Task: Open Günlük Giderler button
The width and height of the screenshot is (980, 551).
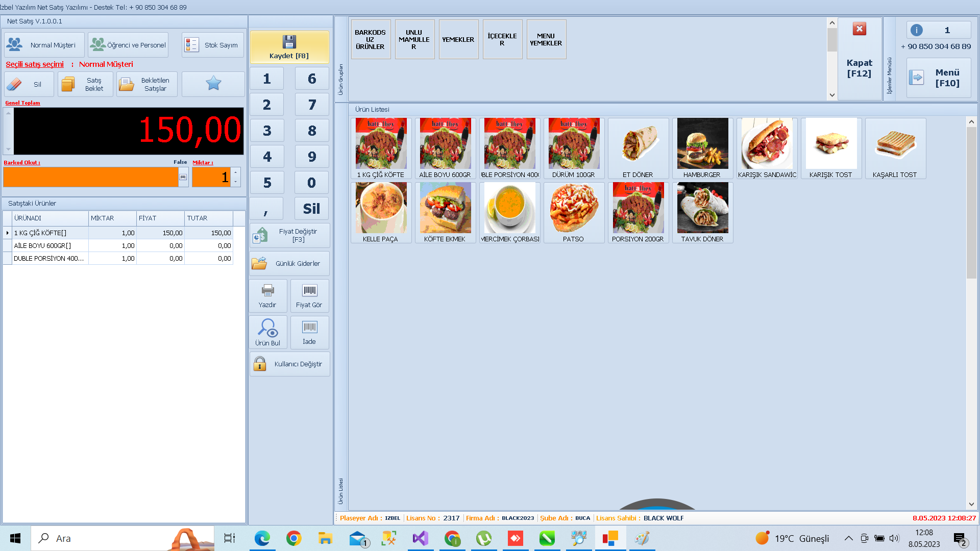Action: pos(289,263)
